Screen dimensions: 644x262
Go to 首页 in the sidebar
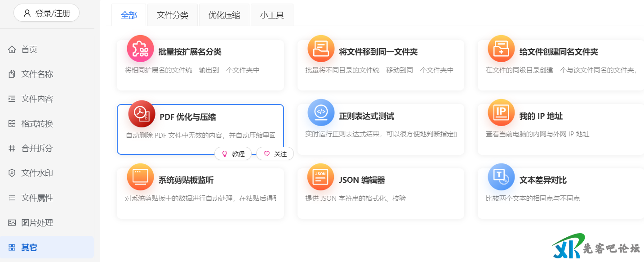point(29,50)
